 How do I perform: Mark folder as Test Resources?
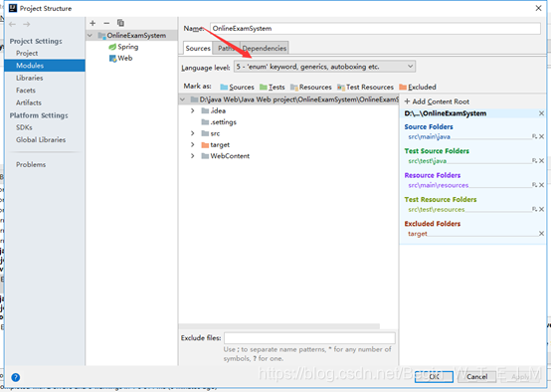[365, 87]
